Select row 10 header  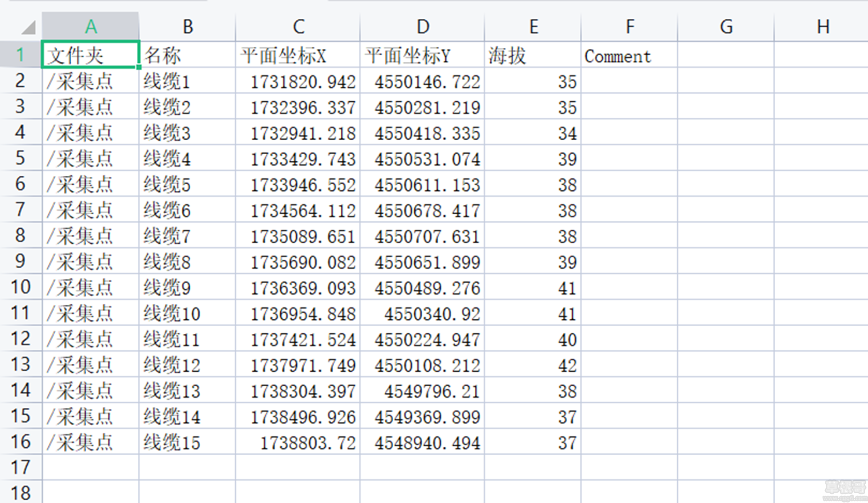21,287
